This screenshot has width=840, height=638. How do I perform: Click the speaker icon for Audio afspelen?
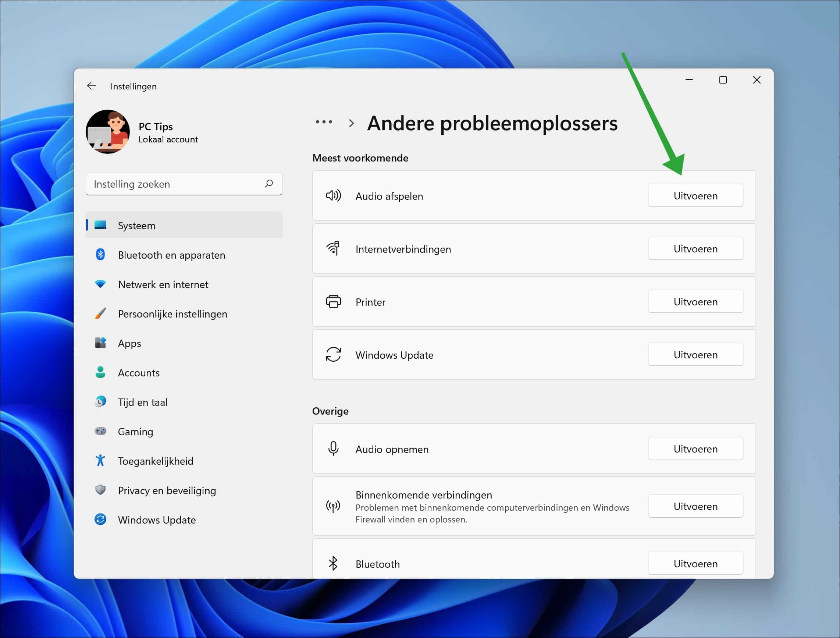333,196
